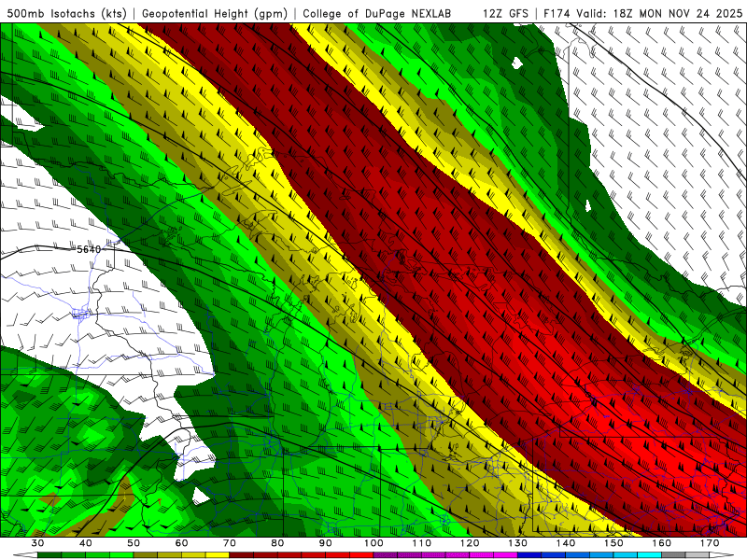Click the '5640' height contour label
The height and width of the screenshot is (560, 747).
(x=89, y=249)
